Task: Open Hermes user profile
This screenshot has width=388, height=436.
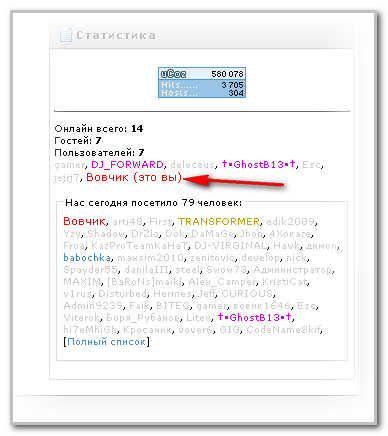Action: pyautogui.click(x=172, y=294)
